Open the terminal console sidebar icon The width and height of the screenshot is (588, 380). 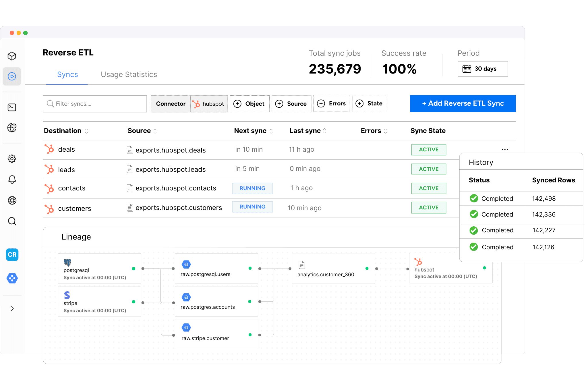click(12, 107)
